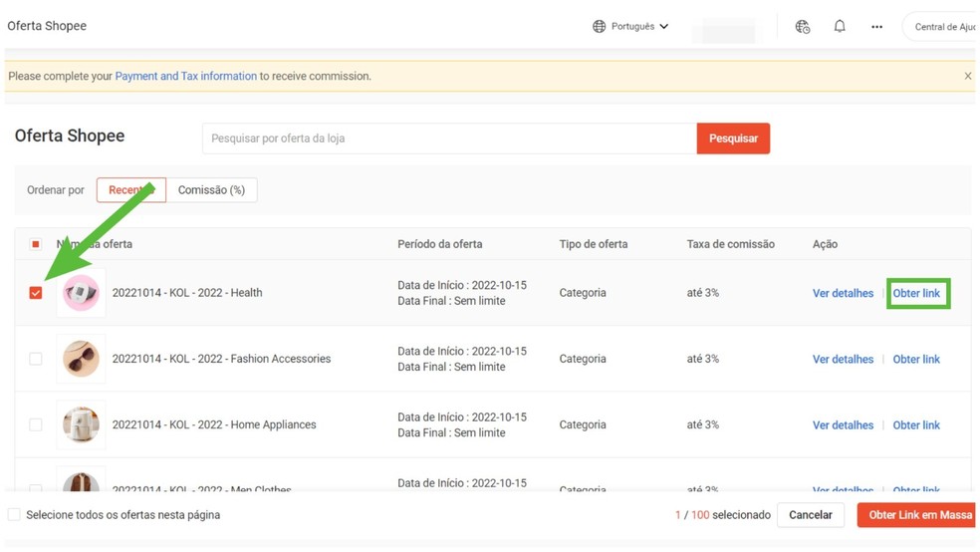This screenshot has height=552, width=980.
Task: Get link for Fashion Accessories offer
Action: [x=916, y=360]
